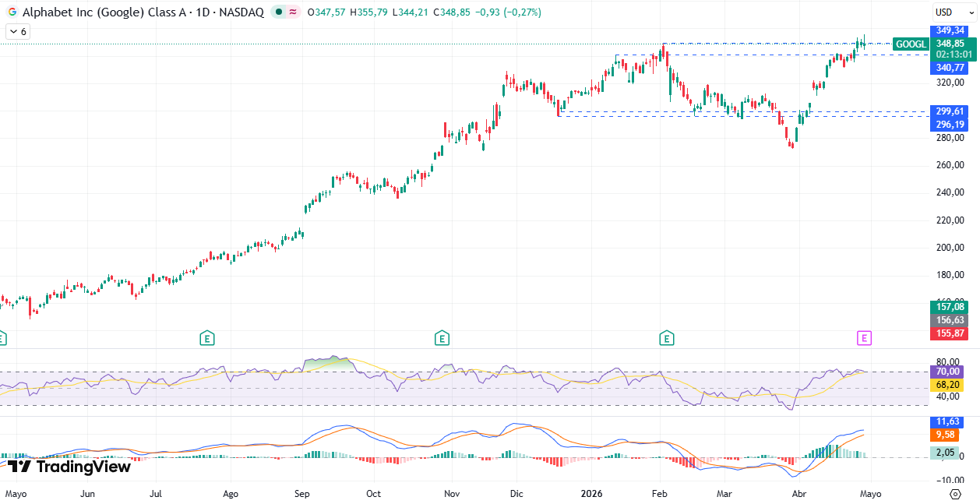Image resolution: width=980 pixels, height=504 pixels.
Task: Click the TradingView logo
Action: [x=69, y=467]
